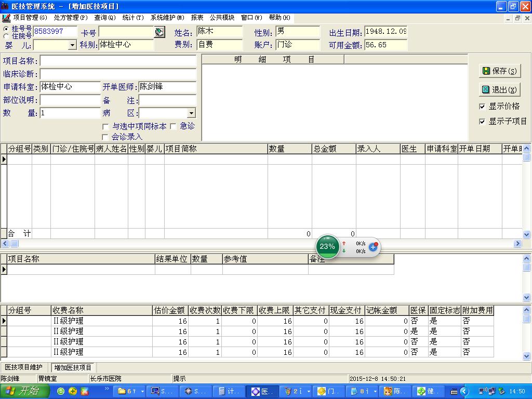The width and height of the screenshot is (532, 399).
Task: Click the green quick launch icon in taskbar
Action: click(x=61, y=391)
